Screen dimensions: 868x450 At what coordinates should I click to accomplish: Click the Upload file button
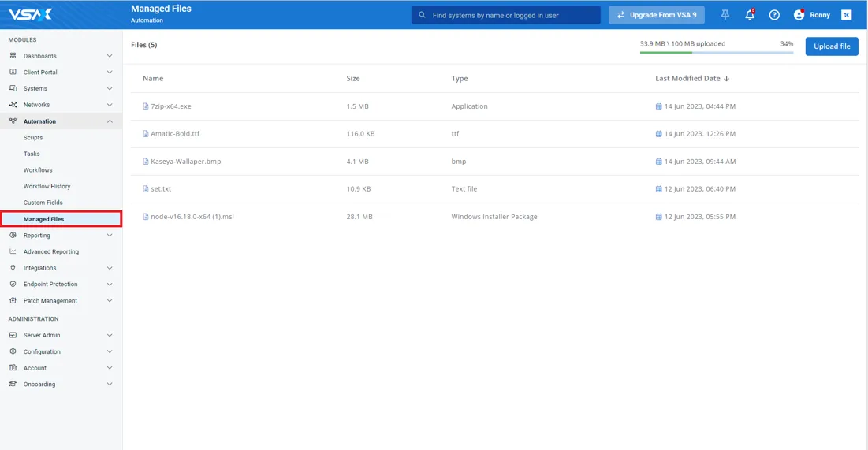pos(832,46)
